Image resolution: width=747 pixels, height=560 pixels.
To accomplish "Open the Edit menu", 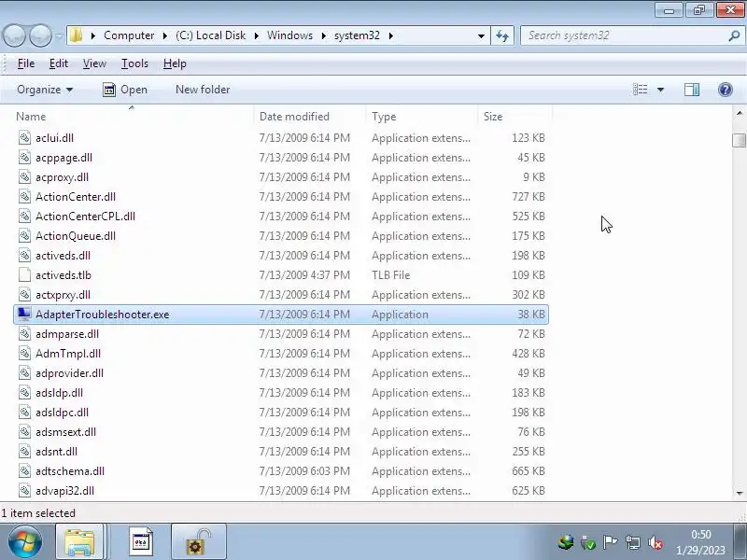I will click(x=59, y=63).
